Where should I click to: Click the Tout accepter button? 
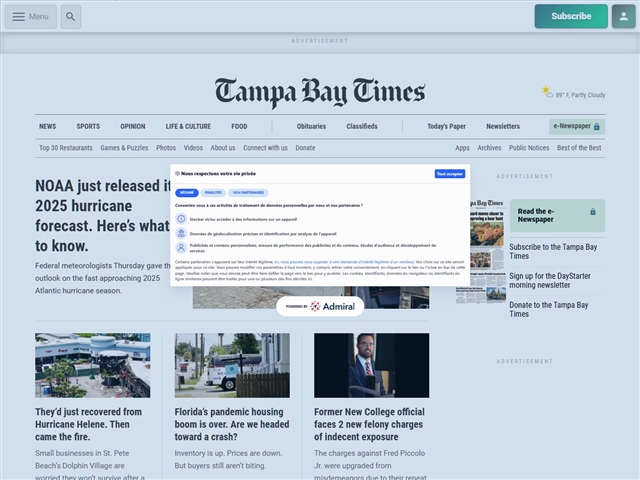click(449, 174)
